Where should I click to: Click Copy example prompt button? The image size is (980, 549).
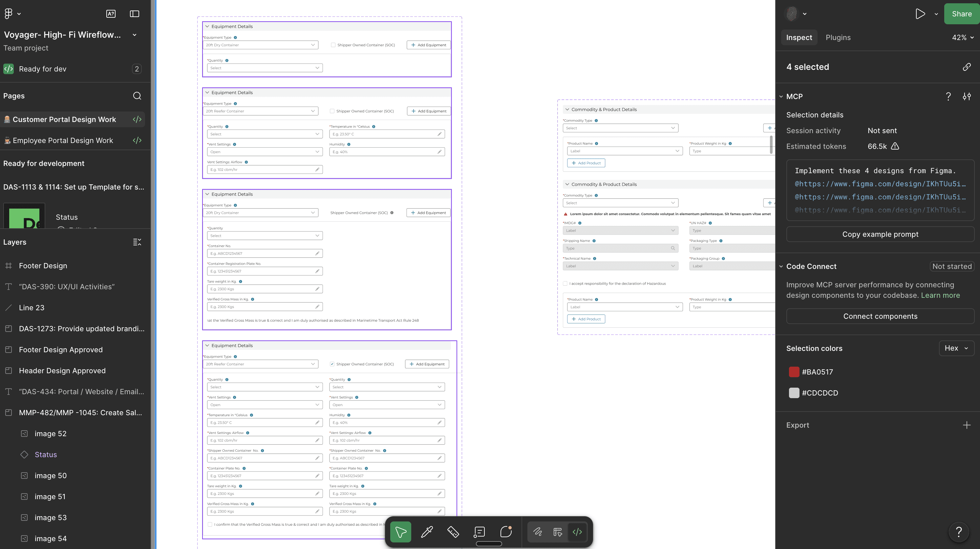[880, 234]
